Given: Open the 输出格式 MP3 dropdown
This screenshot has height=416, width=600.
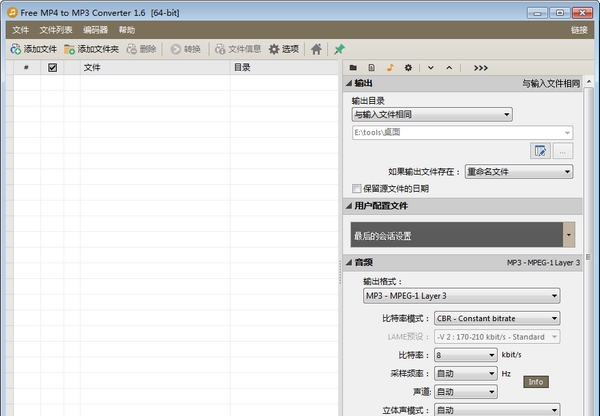Looking at the screenshot, I should pos(461,296).
